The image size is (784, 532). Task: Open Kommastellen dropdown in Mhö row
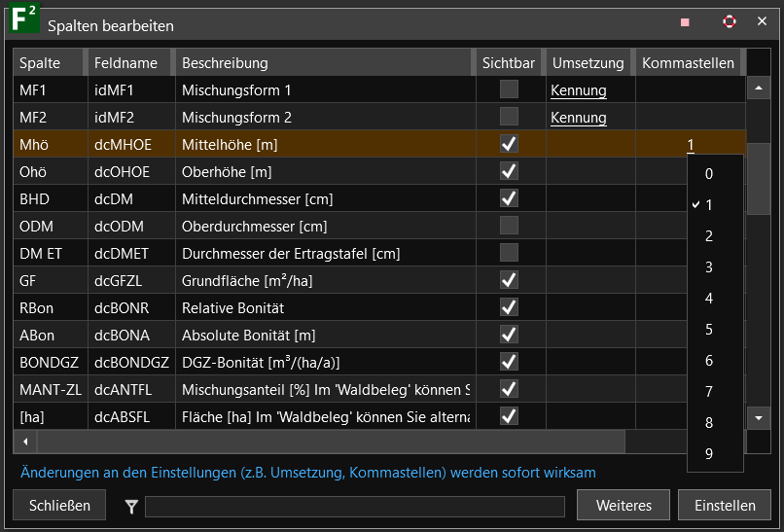click(691, 145)
